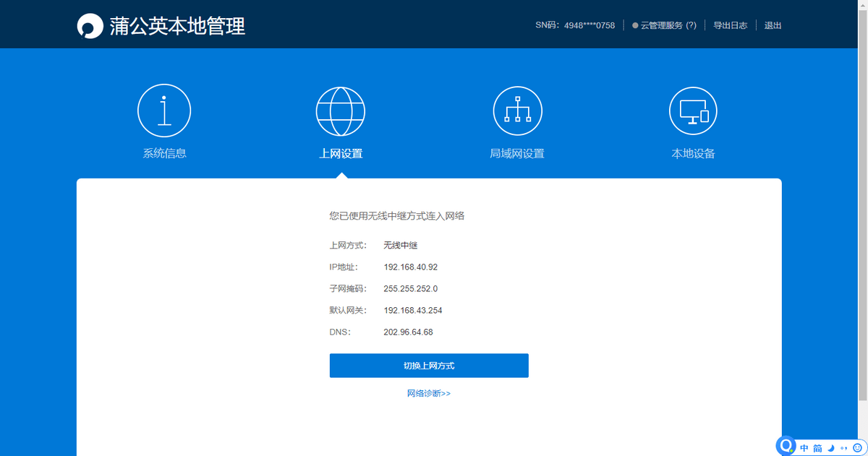Screen dimensions: 868x456
Task: Toggle 简 simplified/traditional character mode
Action: (x=817, y=449)
